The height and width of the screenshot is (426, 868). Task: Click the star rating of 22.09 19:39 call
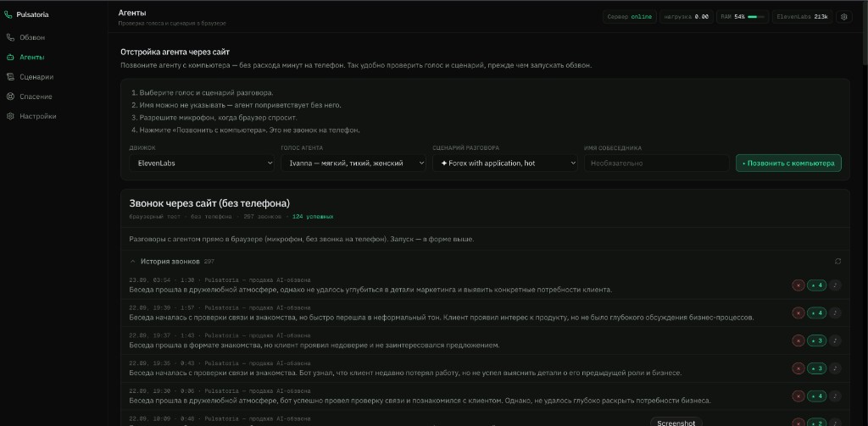pyautogui.click(x=816, y=313)
